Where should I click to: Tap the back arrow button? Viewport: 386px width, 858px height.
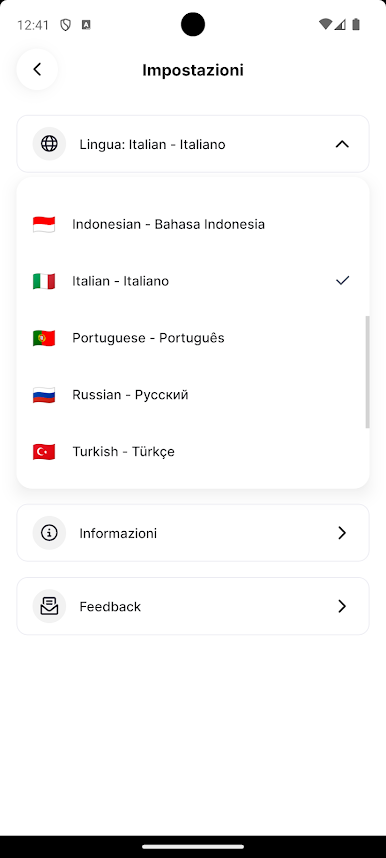37,69
